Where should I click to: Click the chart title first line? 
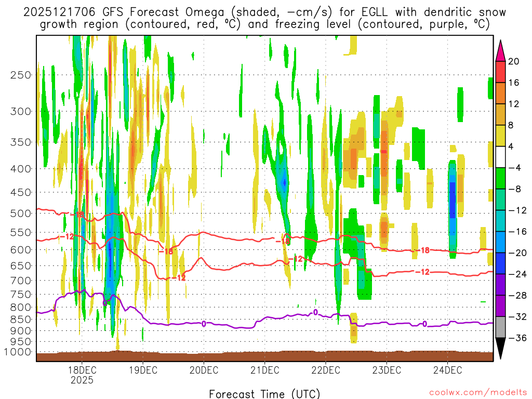pyautogui.click(x=264, y=12)
